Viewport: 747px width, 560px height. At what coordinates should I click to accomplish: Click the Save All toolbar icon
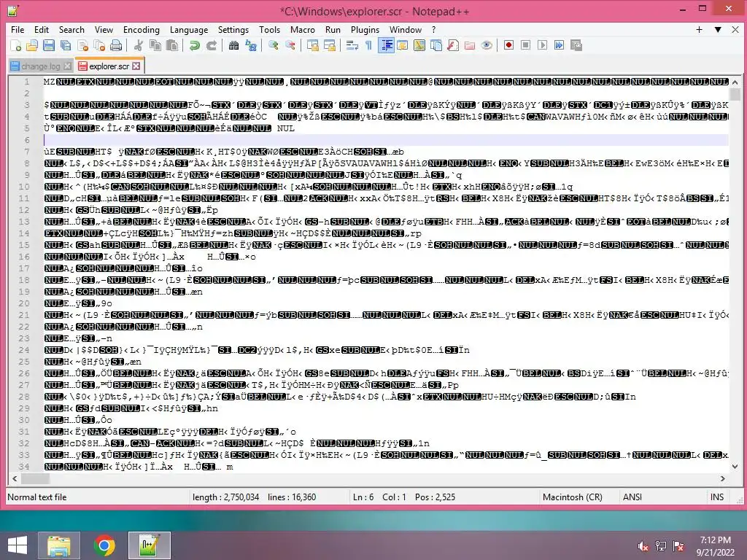click(65, 45)
